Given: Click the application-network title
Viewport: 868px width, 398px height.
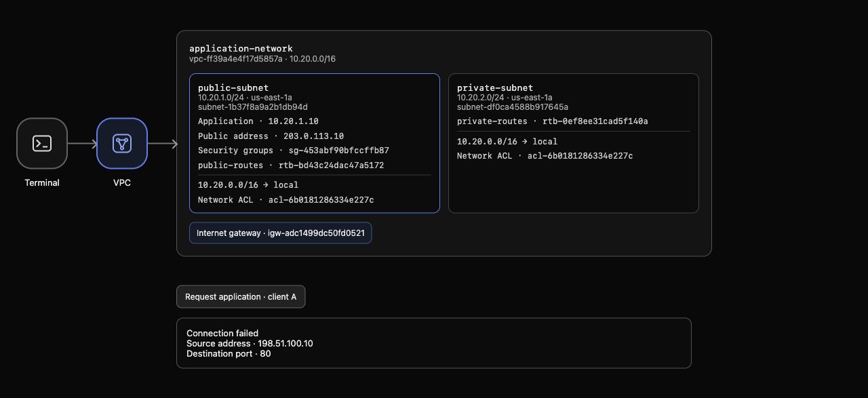Looking at the screenshot, I should coord(241,49).
